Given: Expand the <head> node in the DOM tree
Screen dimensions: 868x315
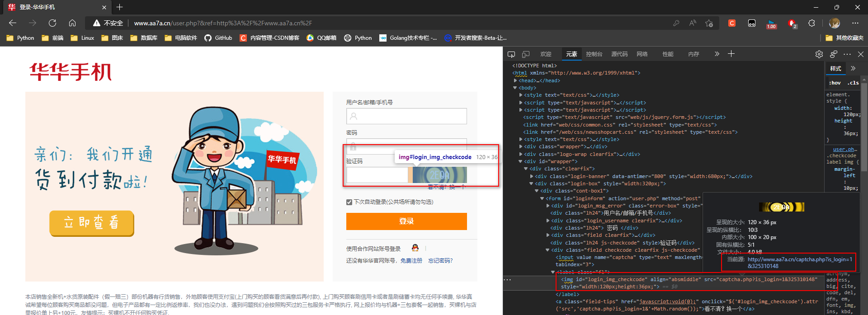Looking at the screenshot, I should pyautogui.click(x=515, y=80).
